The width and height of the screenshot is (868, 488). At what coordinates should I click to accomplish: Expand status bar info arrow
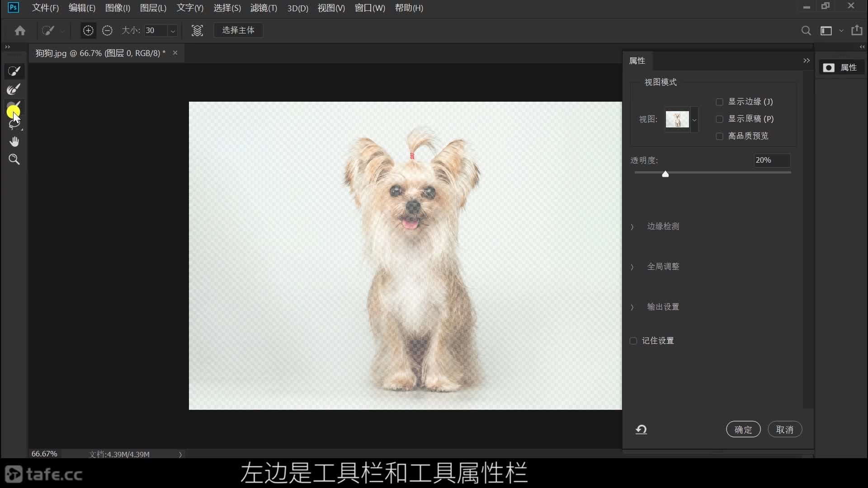click(x=180, y=455)
